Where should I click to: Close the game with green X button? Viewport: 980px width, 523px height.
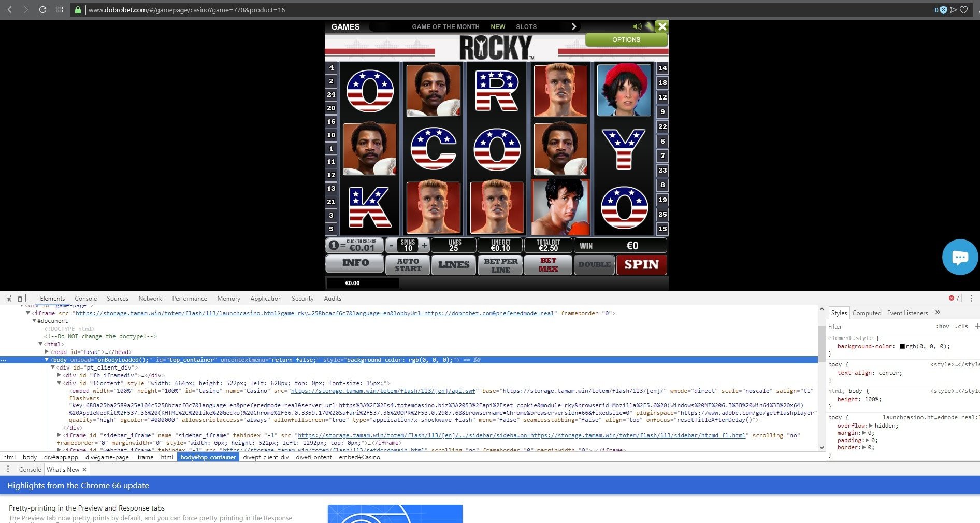coord(661,26)
